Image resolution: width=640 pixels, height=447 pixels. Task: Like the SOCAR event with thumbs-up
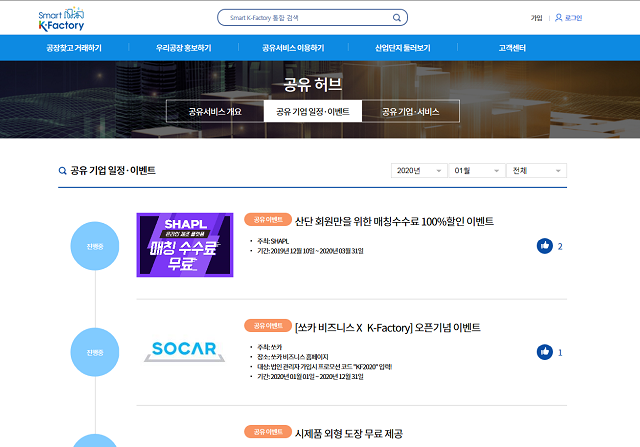pyautogui.click(x=545, y=352)
